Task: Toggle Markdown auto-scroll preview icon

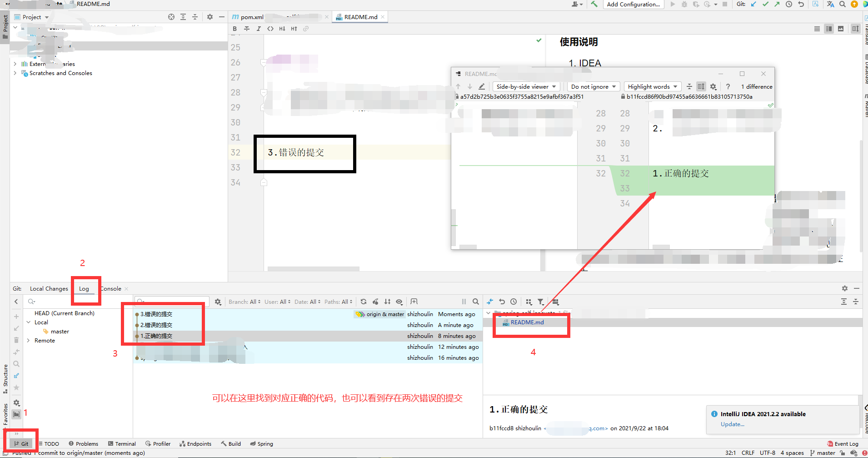Action: 856,29
